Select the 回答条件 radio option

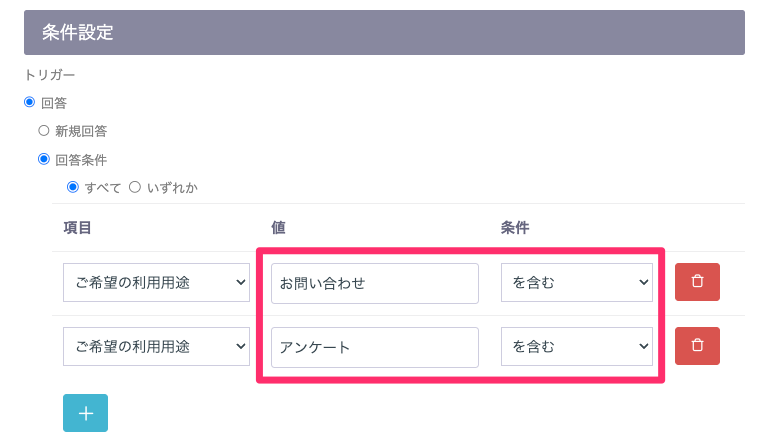coord(44,158)
